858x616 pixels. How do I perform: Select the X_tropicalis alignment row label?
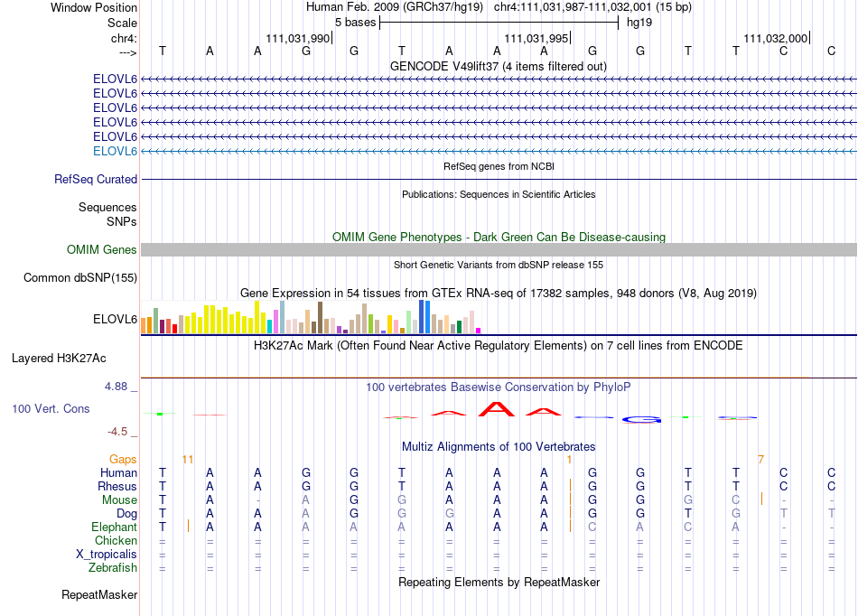107,555
